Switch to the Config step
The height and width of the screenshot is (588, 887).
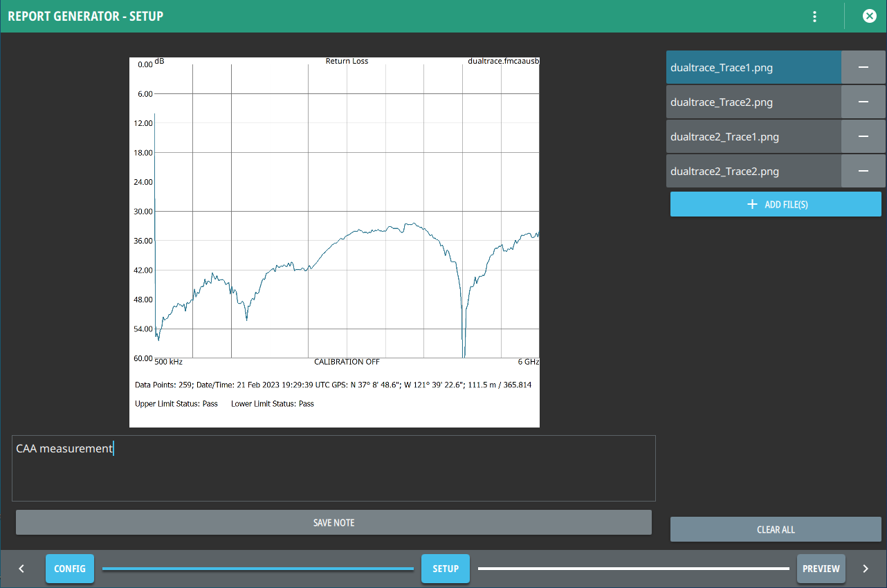pos(70,569)
